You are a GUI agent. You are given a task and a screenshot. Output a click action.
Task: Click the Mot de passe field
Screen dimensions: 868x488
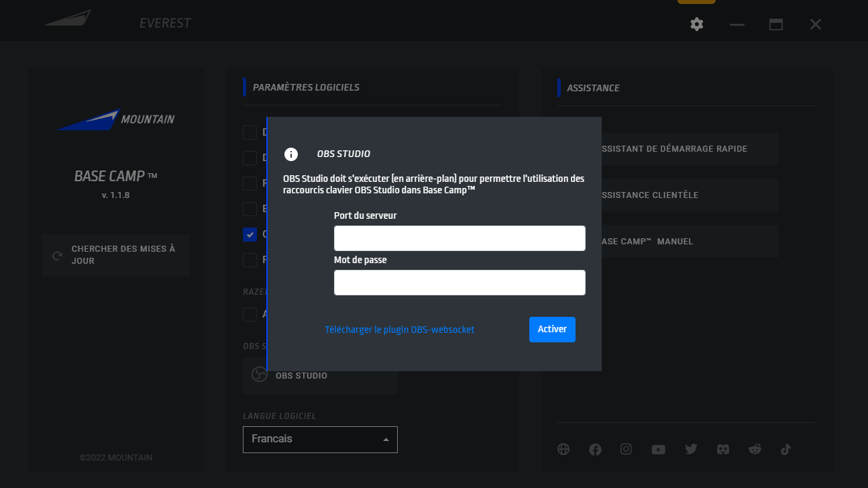[x=459, y=283]
